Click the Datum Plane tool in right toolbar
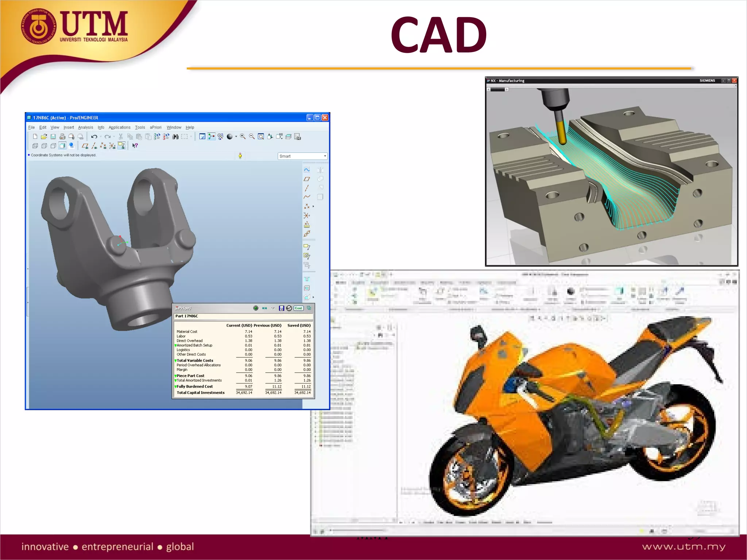The image size is (747, 560). tap(307, 179)
